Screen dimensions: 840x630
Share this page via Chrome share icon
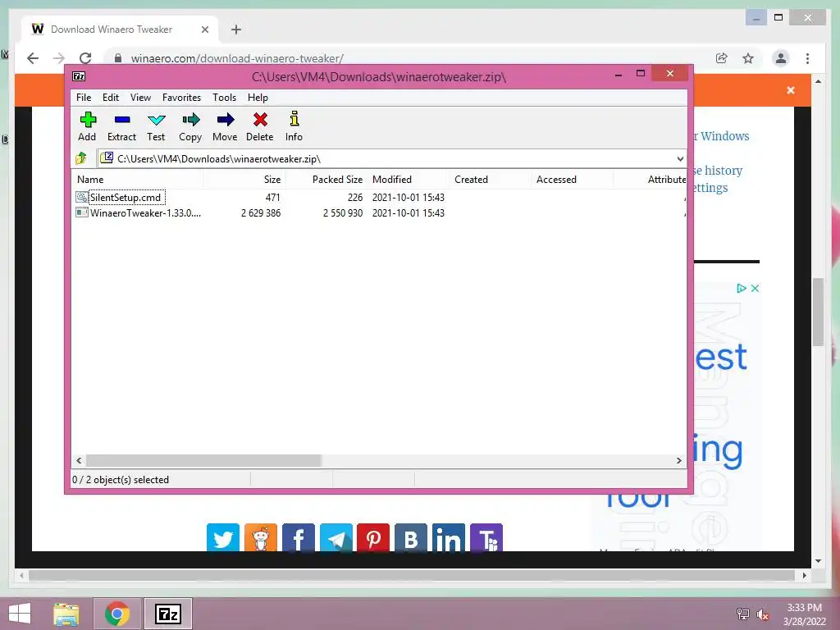722,58
